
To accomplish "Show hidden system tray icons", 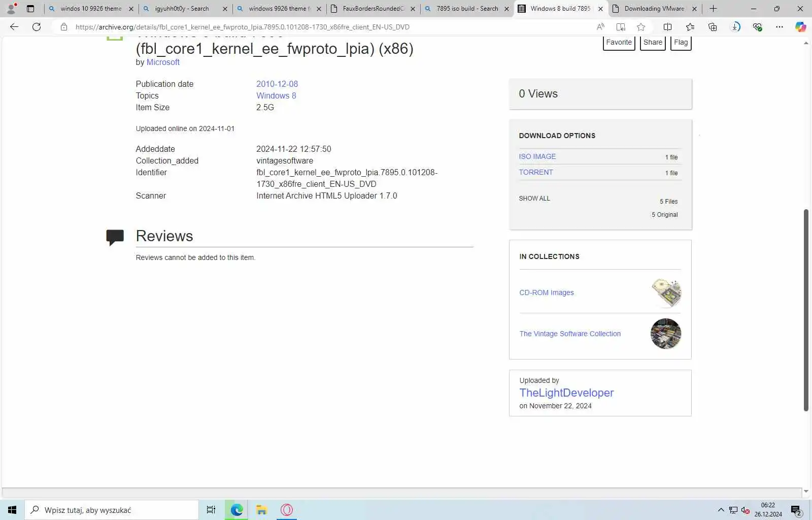I will (721, 510).
